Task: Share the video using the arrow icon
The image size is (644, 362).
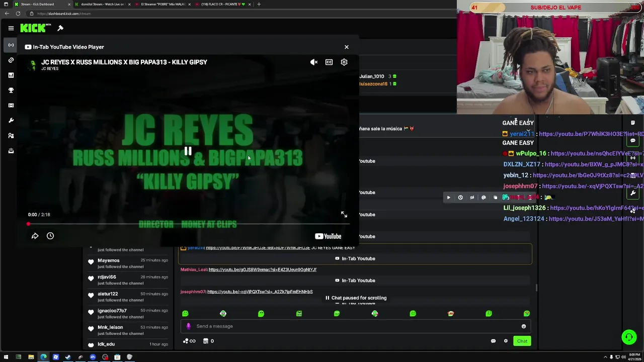Action: 35,236
